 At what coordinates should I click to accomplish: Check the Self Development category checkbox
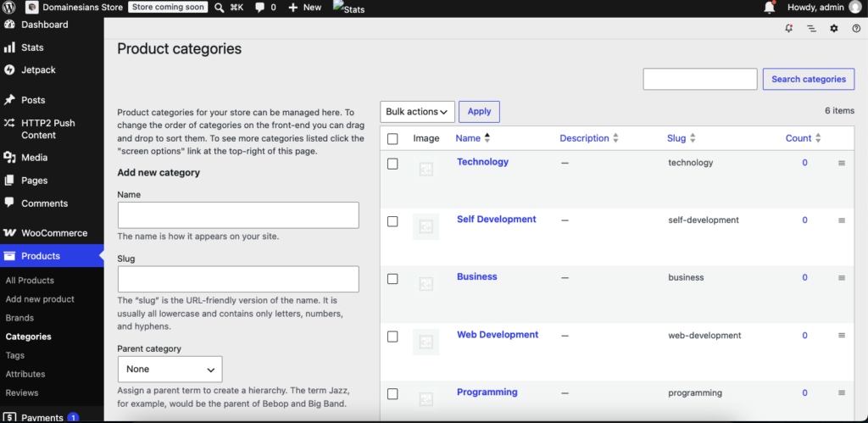click(392, 221)
